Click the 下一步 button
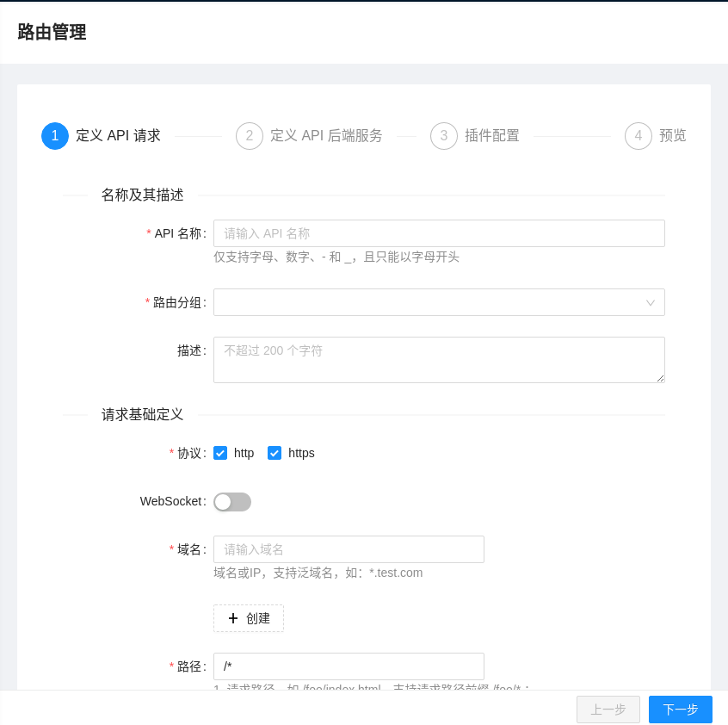Screen dimensions: 728x725 [681, 710]
